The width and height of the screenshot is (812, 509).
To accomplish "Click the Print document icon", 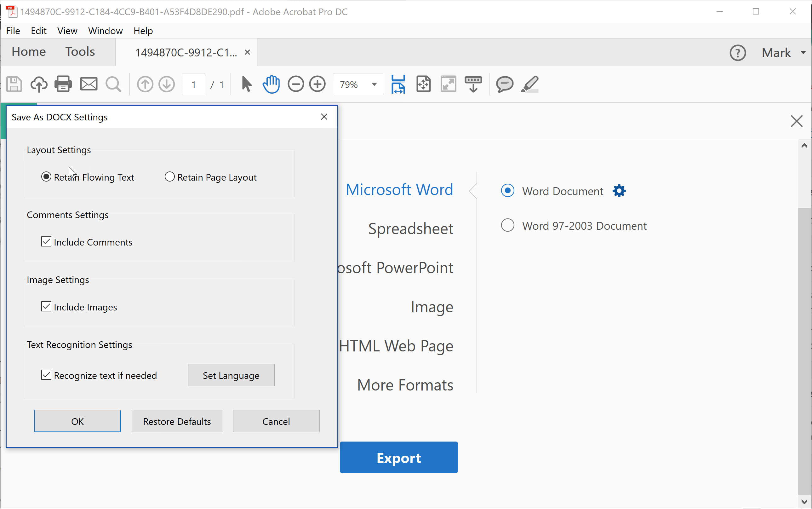I will (x=63, y=84).
